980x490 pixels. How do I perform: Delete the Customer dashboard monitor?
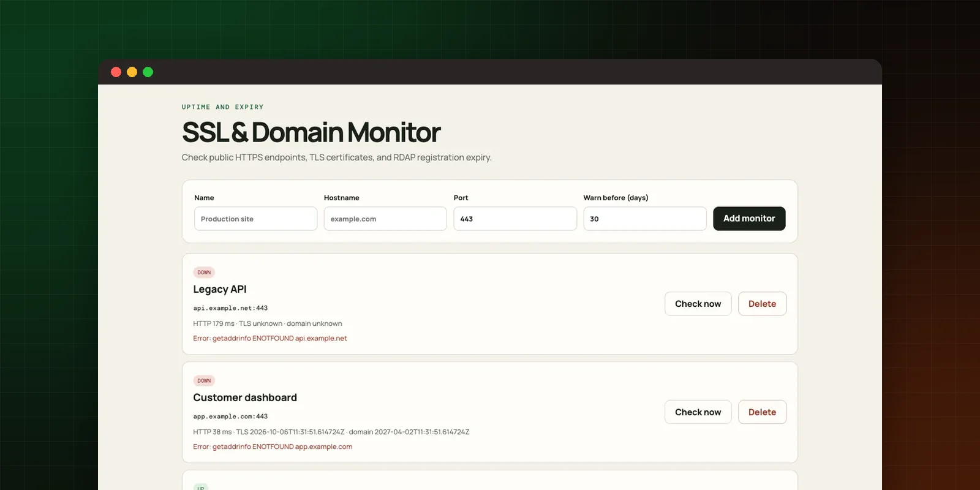[762, 412]
